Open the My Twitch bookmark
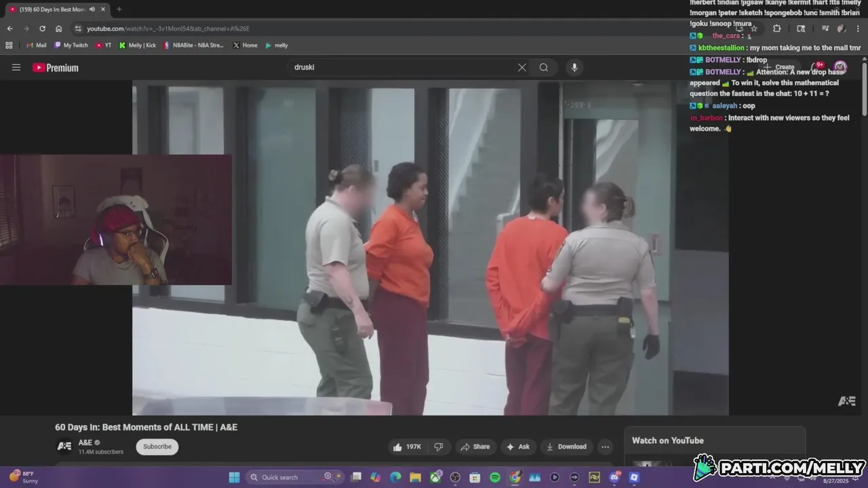This screenshot has width=868, height=488. [71, 45]
